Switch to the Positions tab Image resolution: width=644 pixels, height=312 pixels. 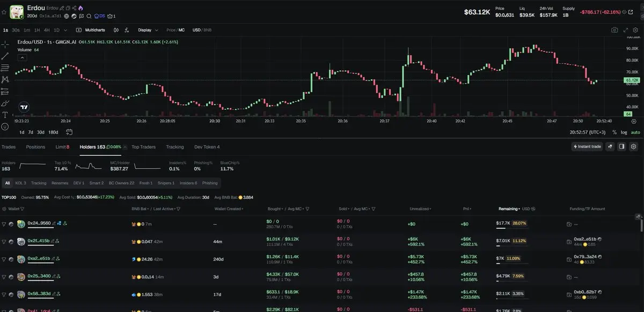(x=36, y=147)
